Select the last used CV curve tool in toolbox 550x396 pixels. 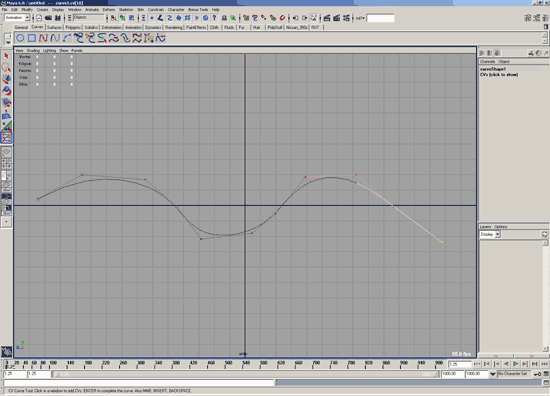click(x=6, y=138)
